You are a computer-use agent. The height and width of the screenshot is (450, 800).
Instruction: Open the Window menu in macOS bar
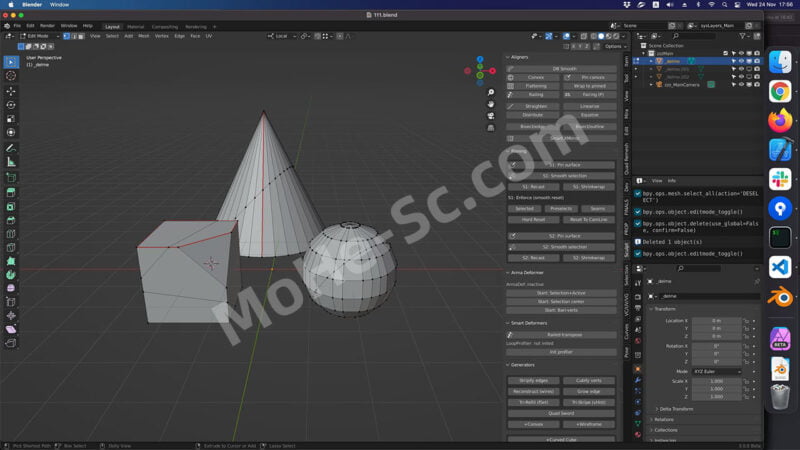pyautogui.click(x=59, y=5)
